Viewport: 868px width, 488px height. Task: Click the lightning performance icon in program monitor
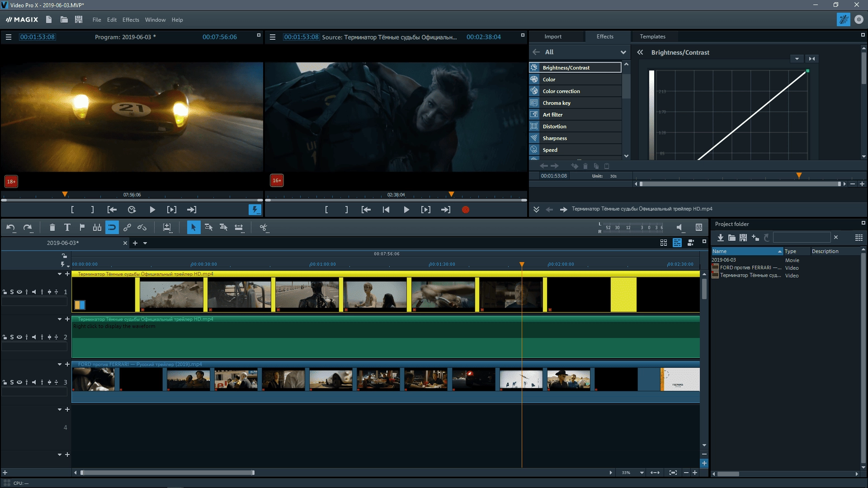[x=255, y=210]
